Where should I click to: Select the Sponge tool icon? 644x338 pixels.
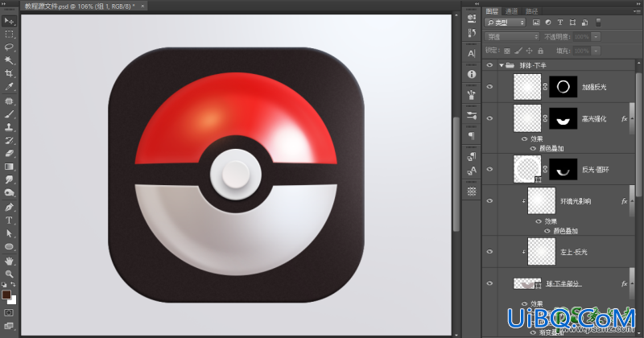point(9,193)
